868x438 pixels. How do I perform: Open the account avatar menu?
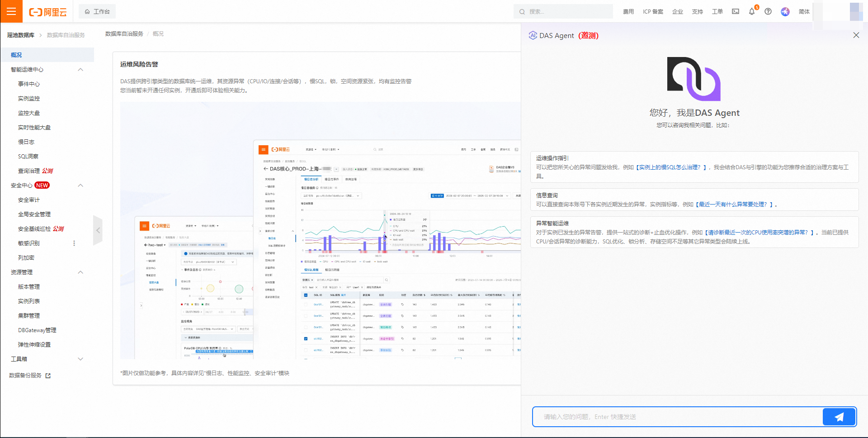785,11
